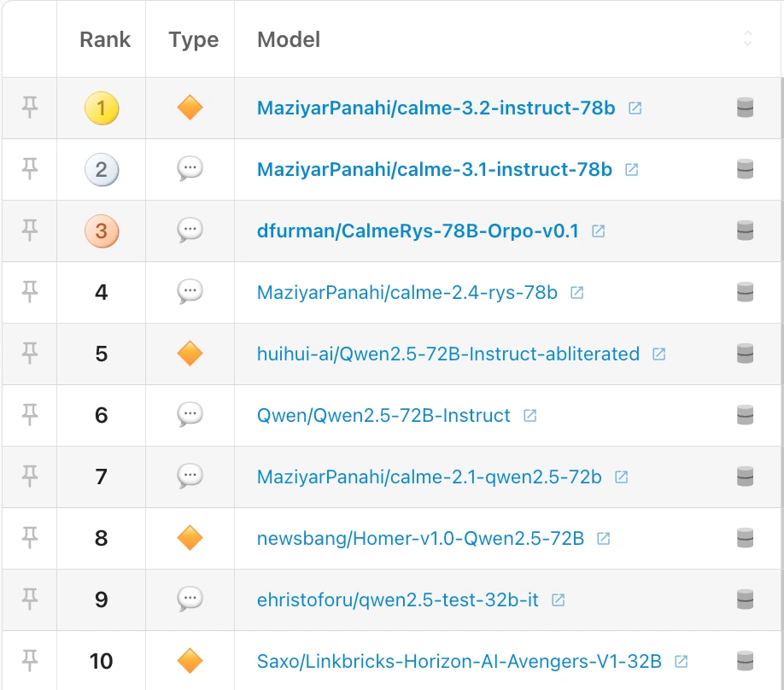Sort by the Model column arrows
Image resolution: width=784 pixels, height=690 pixels.
pos(747,38)
